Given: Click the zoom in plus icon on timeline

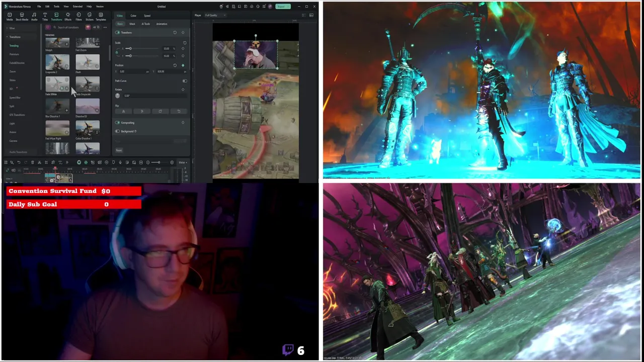Looking at the screenshot, I should point(172,162).
